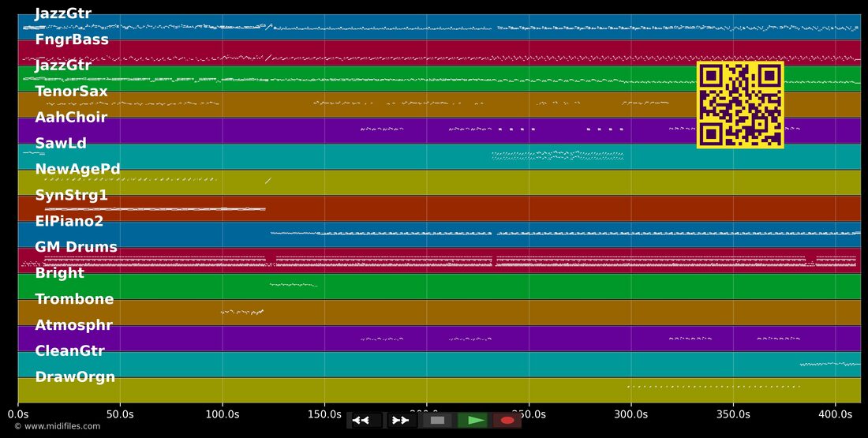Click the fast-forward playback button

[401, 421]
